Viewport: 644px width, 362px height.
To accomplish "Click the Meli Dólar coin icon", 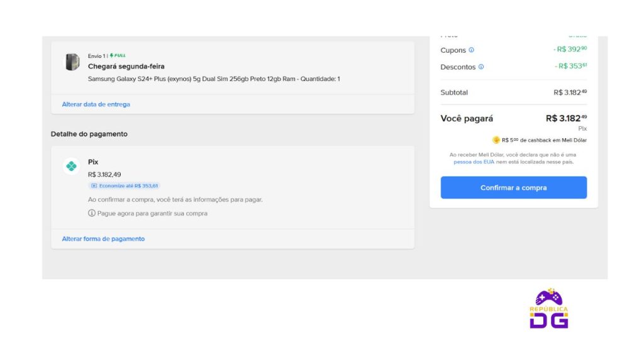I will [x=496, y=140].
